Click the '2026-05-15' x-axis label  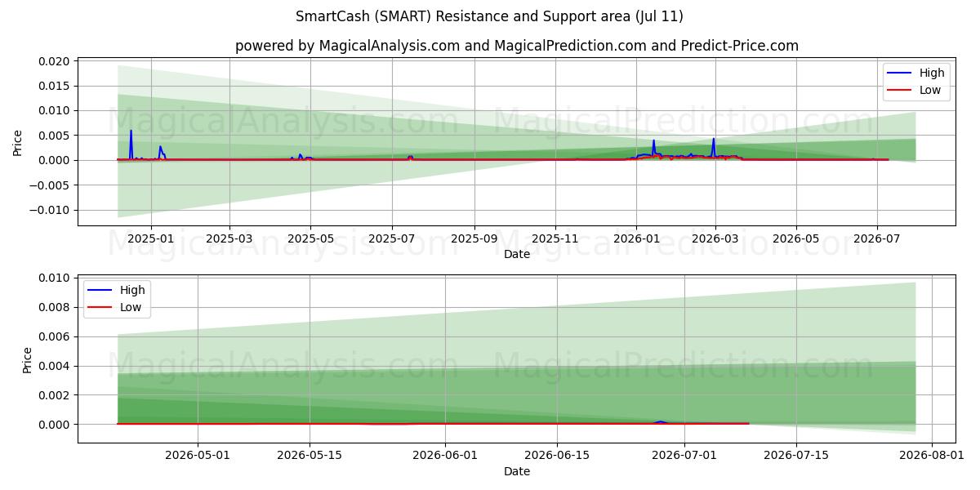click(x=310, y=456)
